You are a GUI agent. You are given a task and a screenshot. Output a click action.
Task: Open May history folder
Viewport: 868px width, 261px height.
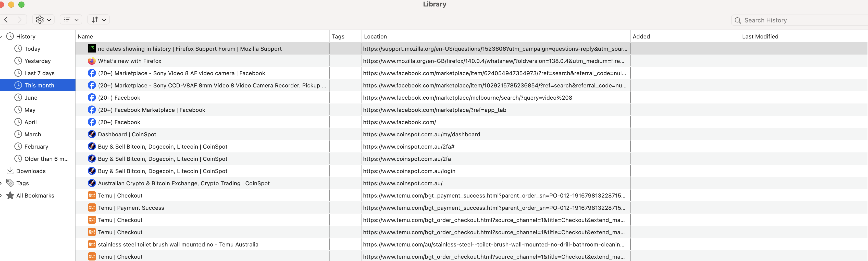(x=30, y=110)
